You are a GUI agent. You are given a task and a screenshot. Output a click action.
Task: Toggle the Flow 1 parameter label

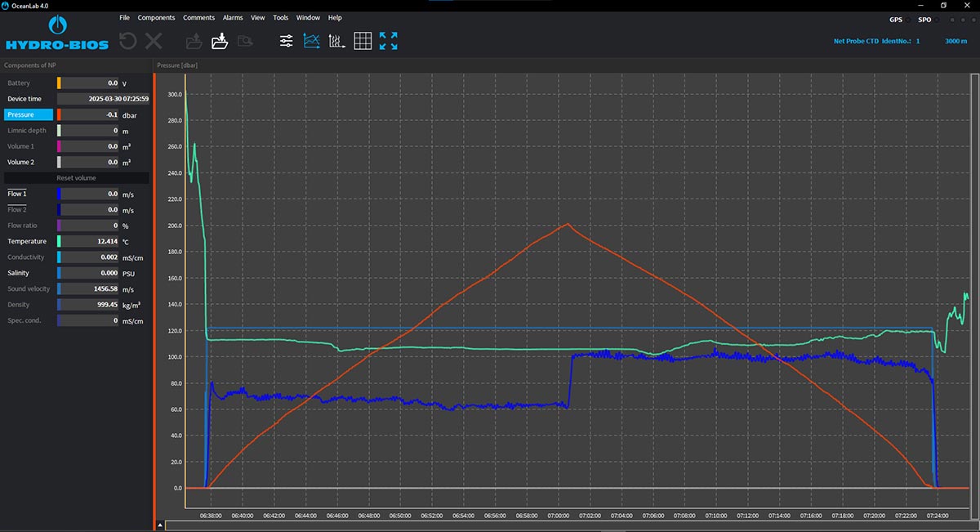(x=17, y=194)
